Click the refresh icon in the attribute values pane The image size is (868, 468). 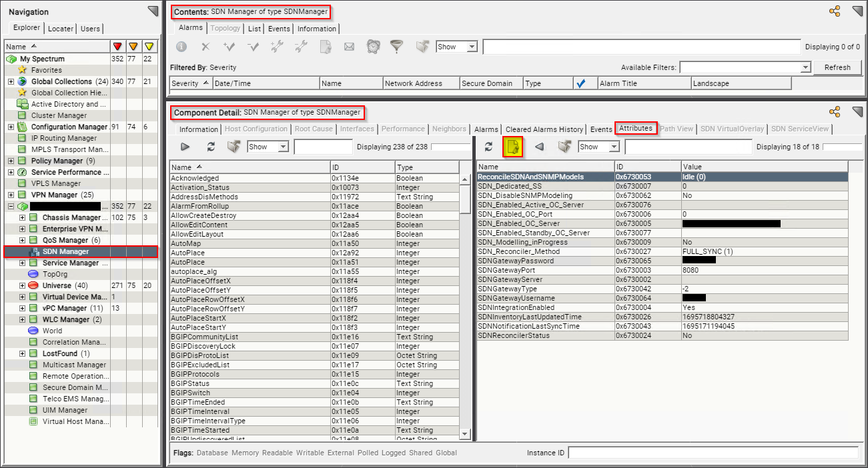[x=488, y=147]
